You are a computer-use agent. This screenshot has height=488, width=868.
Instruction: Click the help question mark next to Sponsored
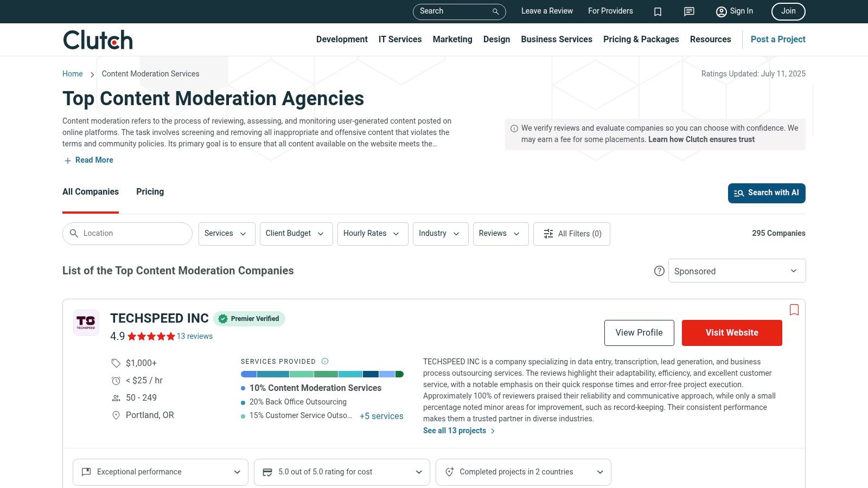(659, 271)
